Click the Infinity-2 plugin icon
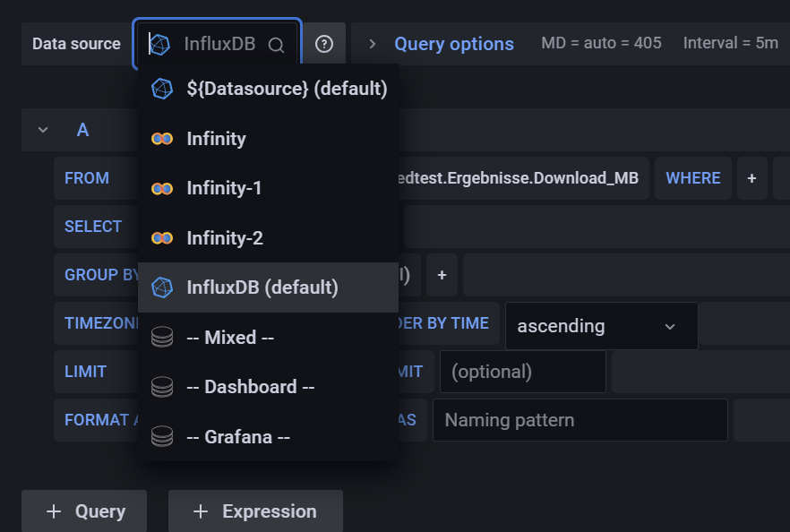The image size is (790, 532). click(x=162, y=238)
